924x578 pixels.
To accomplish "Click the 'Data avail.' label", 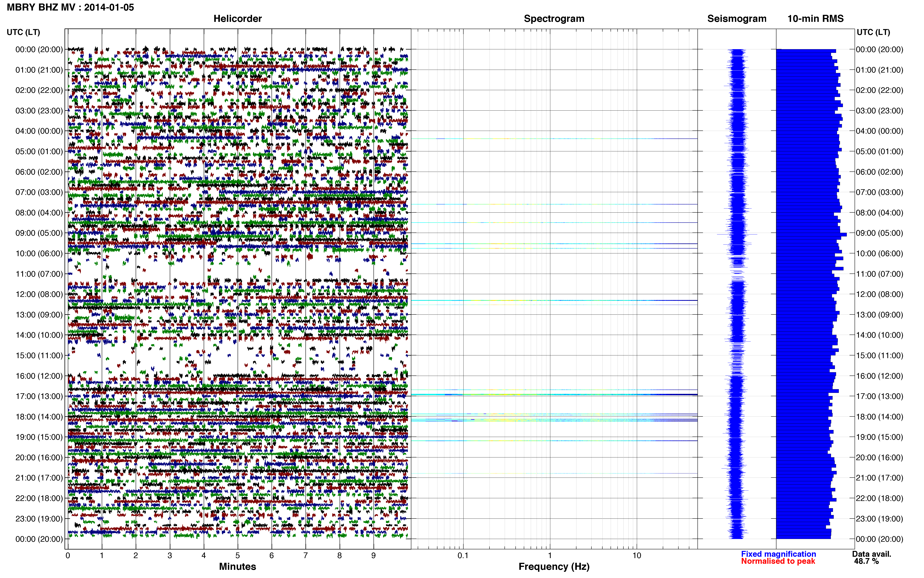I will pos(872,554).
